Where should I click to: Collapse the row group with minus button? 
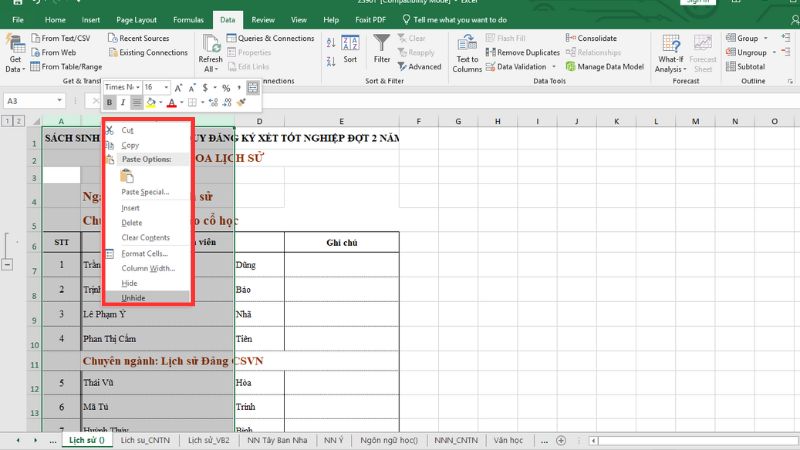pyautogui.click(x=8, y=264)
